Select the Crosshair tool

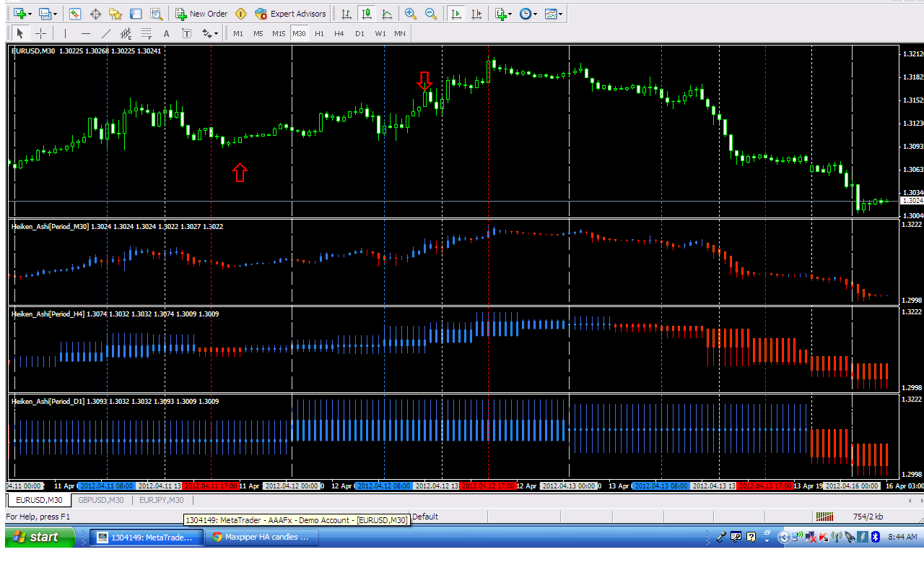coord(40,33)
